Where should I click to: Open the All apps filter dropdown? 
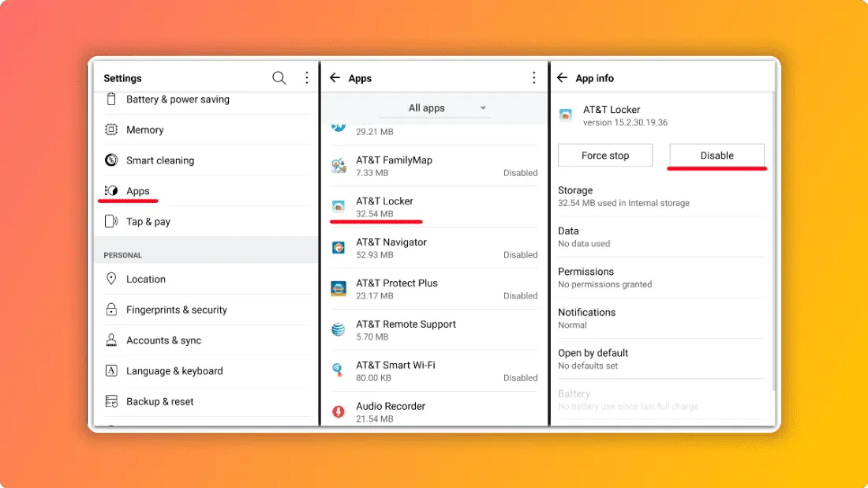[x=433, y=108]
